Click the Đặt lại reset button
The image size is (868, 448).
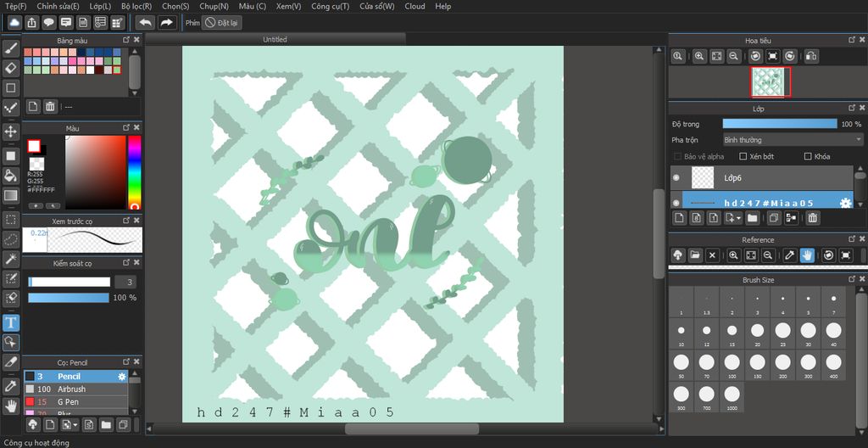coord(221,23)
